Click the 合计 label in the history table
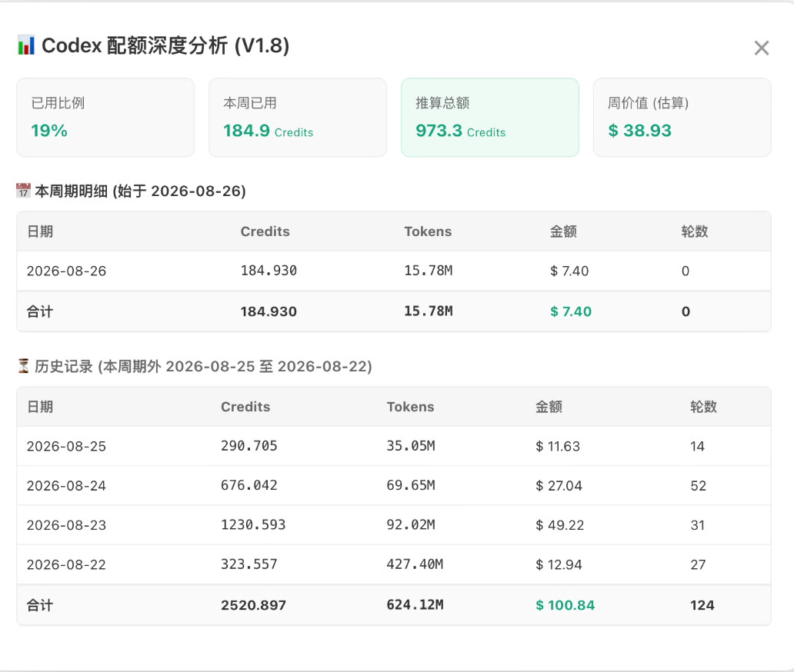794x672 pixels. (40, 604)
